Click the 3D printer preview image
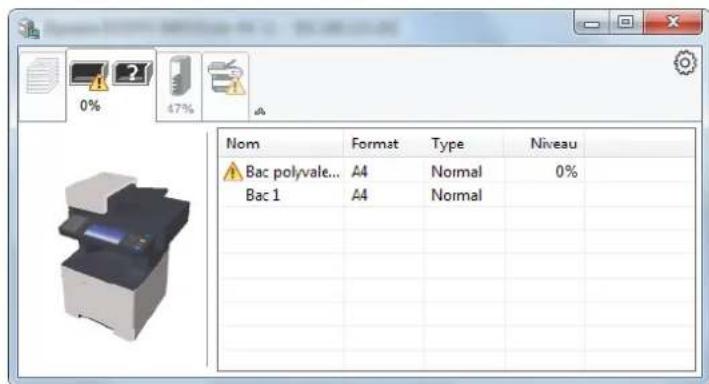 (x=124, y=256)
